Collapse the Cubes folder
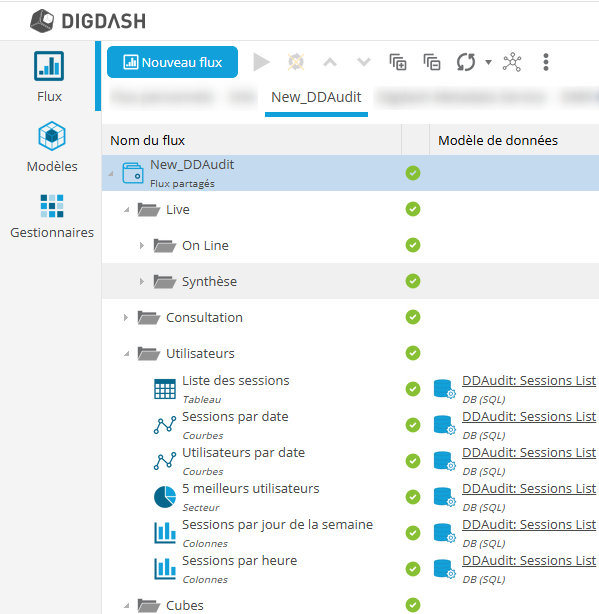Viewport: 599px width, 614px height. coord(126,606)
